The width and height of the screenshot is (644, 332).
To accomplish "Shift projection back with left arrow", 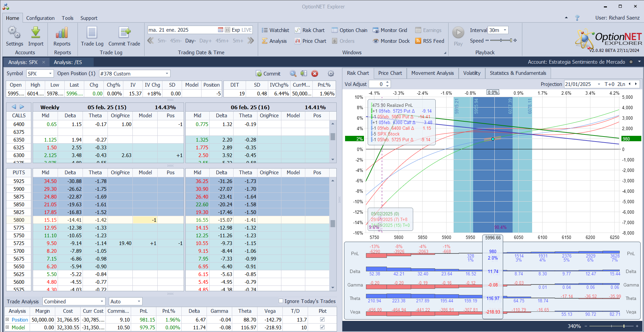I will coord(630,84).
